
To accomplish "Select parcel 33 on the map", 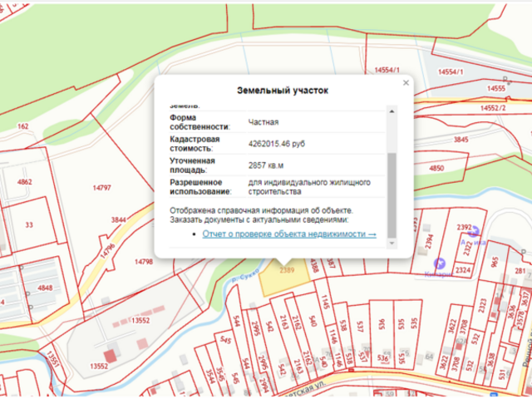I will pos(30,224).
